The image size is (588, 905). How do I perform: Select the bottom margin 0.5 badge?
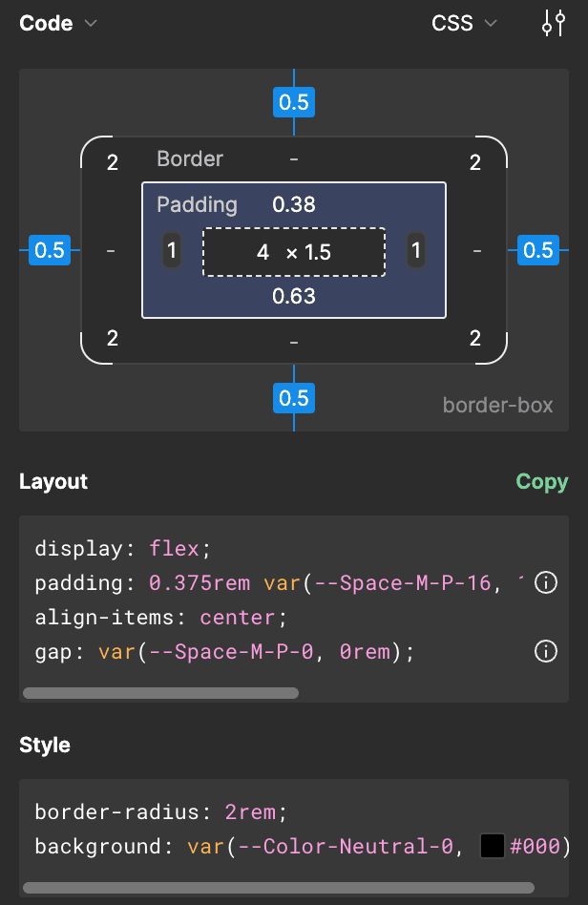(294, 398)
